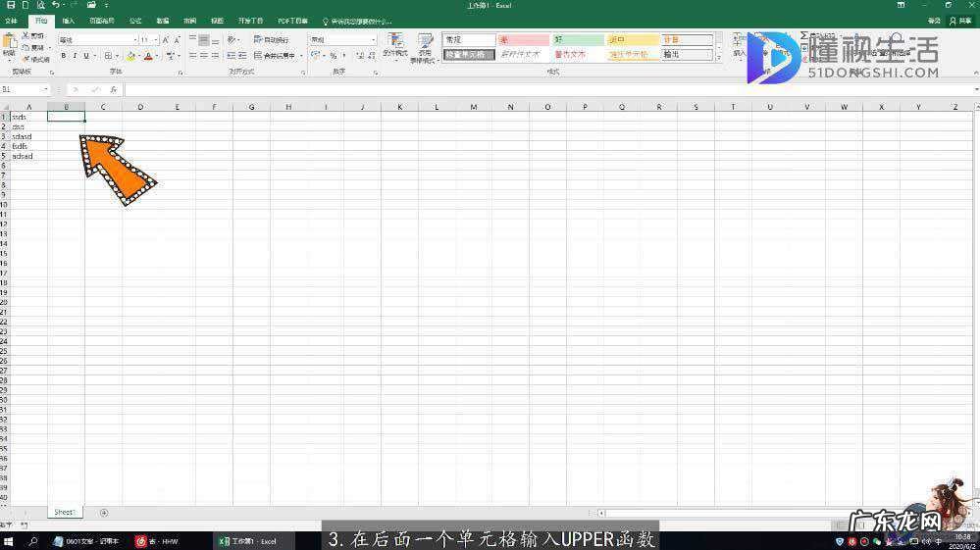The image size is (980, 550).
Task: Open Font group dialog launcher
Action: pos(180,74)
